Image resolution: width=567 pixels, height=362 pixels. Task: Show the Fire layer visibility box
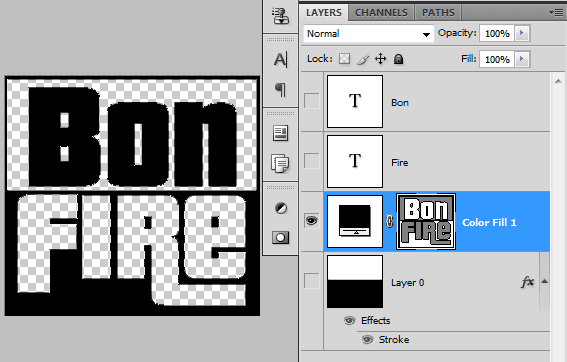311,161
